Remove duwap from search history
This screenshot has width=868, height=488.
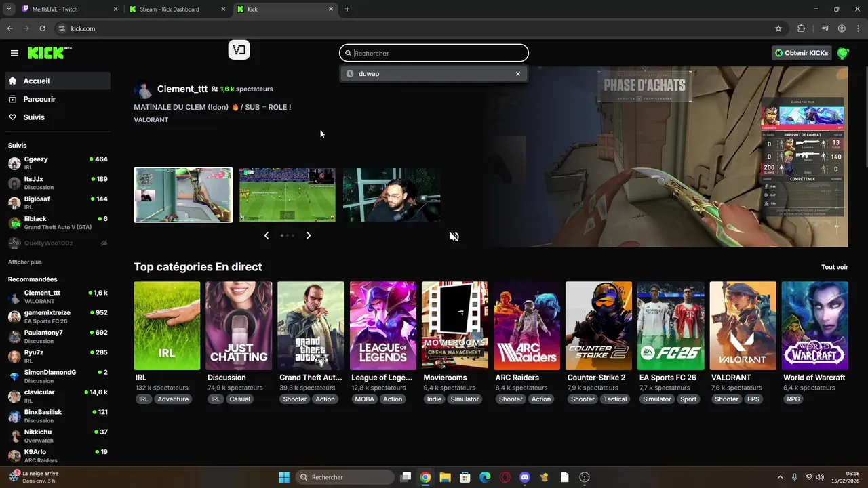point(518,74)
